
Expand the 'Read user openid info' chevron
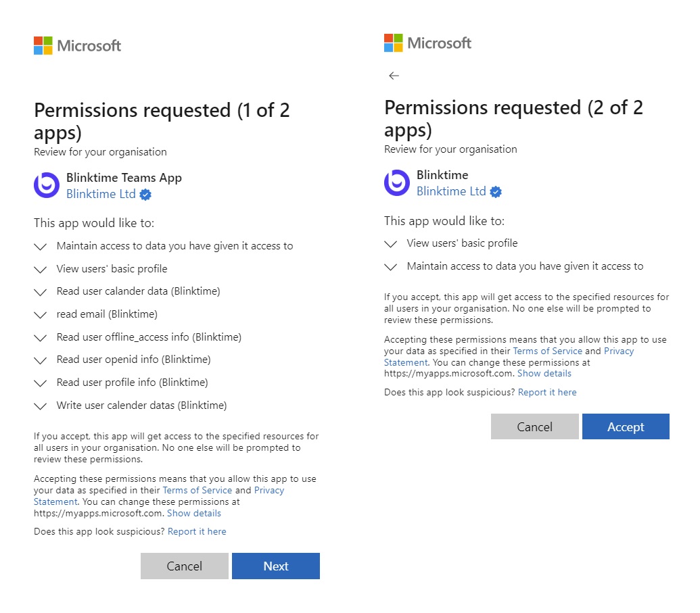tap(41, 360)
